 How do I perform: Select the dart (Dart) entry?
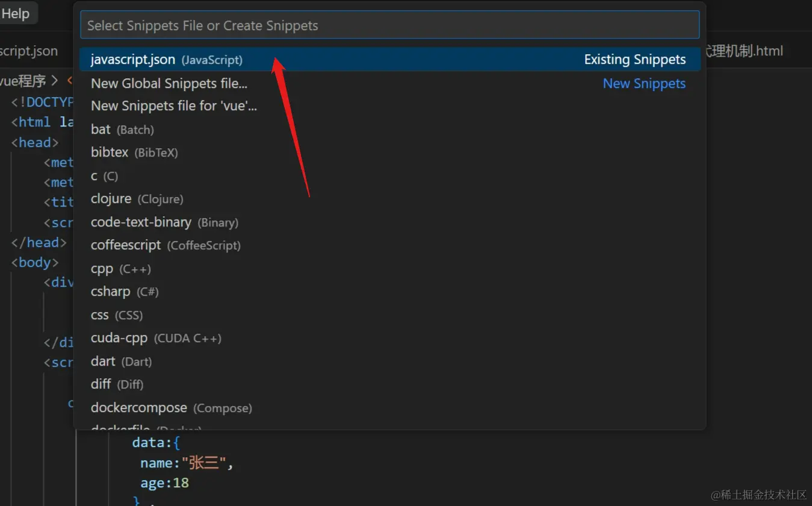click(x=389, y=361)
